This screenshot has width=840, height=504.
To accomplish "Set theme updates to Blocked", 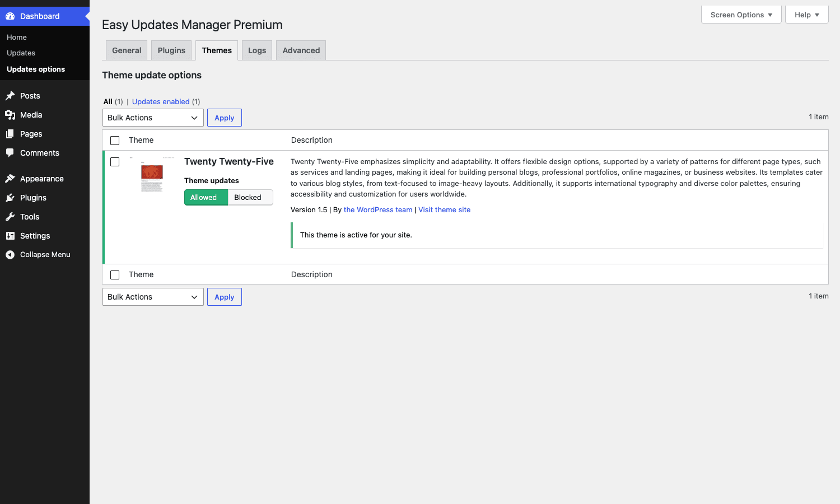I will point(250,197).
